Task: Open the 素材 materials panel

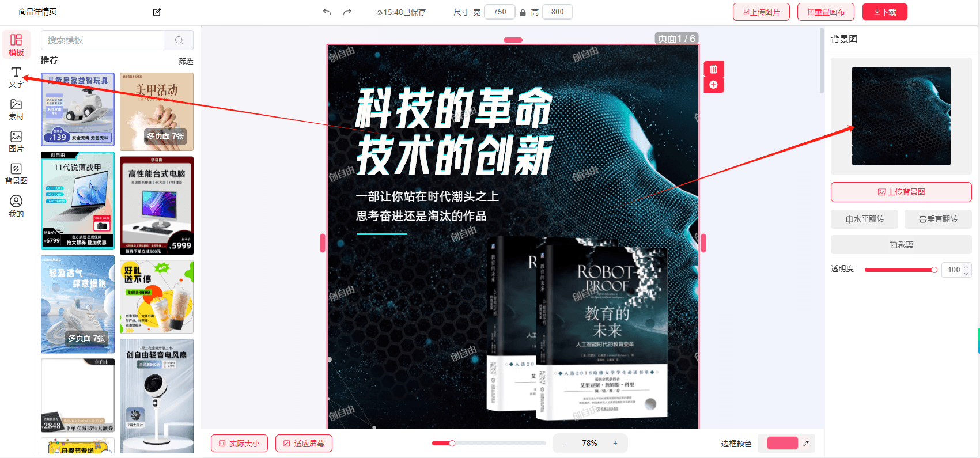Action: coord(16,109)
